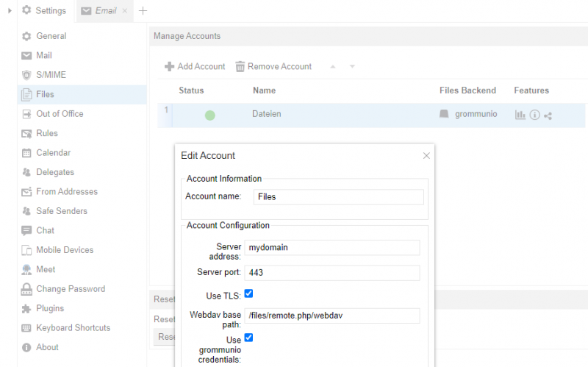The width and height of the screenshot is (588, 367).
Task: Move account up with the up arrow
Action: 332,67
